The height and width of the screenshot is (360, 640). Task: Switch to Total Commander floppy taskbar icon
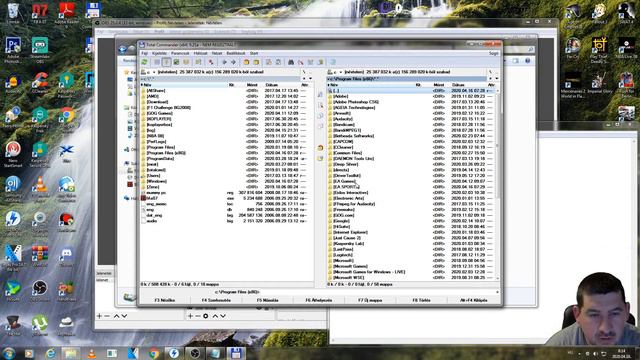236,353
